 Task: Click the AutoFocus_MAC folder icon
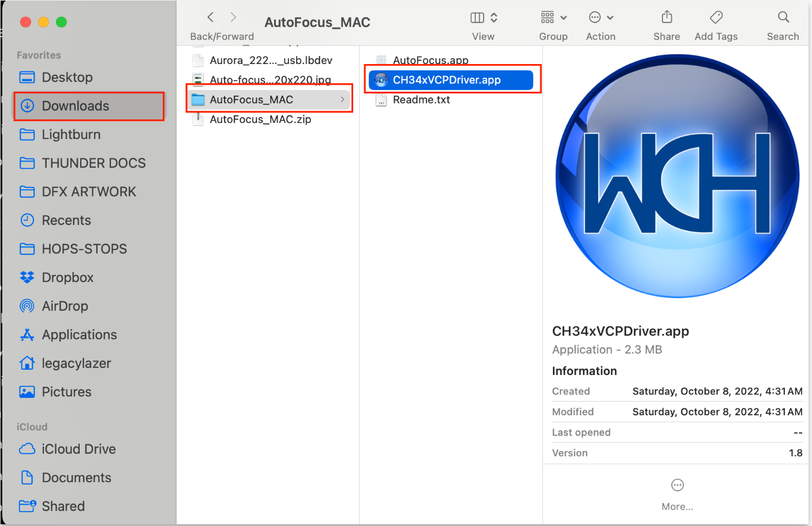click(198, 100)
